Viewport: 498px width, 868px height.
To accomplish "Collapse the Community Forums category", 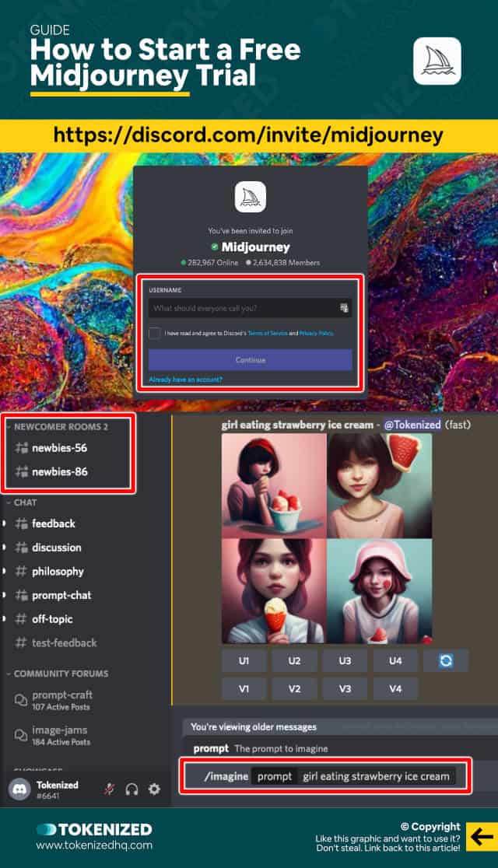I will click(x=58, y=674).
